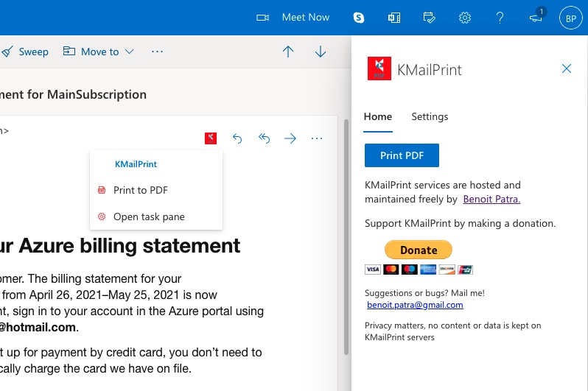588x391 pixels.
Task: Select Print to PDF menu entry
Action: point(156,190)
